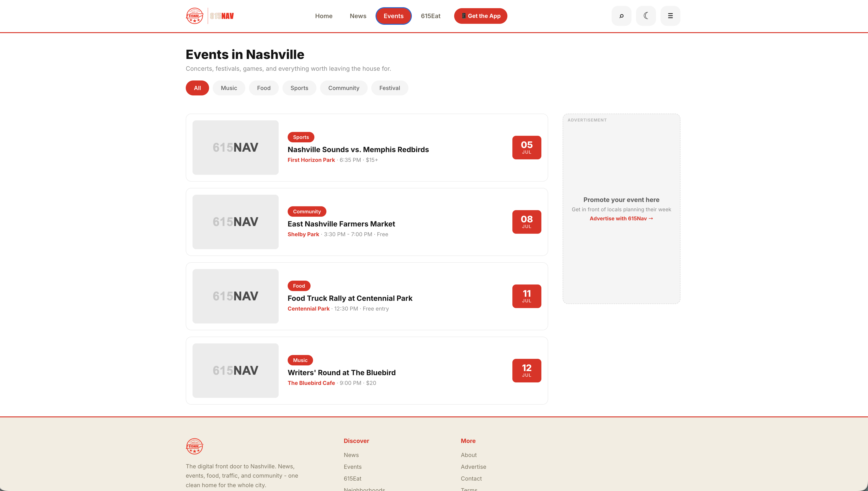Image resolution: width=868 pixels, height=491 pixels.
Task: Open Food Truck Rally thumbnail image
Action: click(x=236, y=296)
